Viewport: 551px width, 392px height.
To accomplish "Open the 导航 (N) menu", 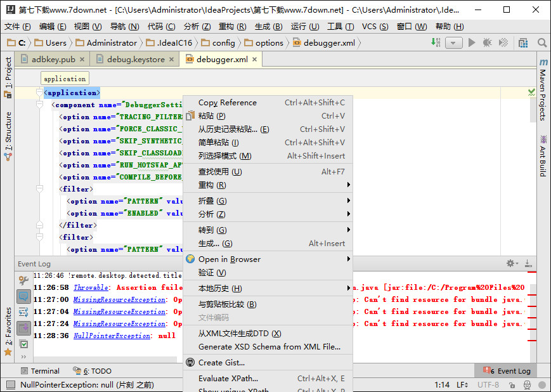I will [x=124, y=27].
